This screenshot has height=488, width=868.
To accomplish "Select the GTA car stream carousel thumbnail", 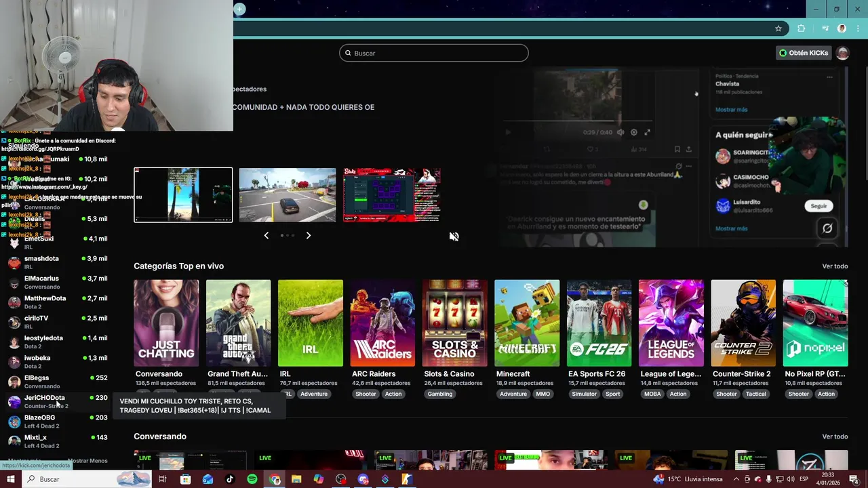I will [288, 195].
